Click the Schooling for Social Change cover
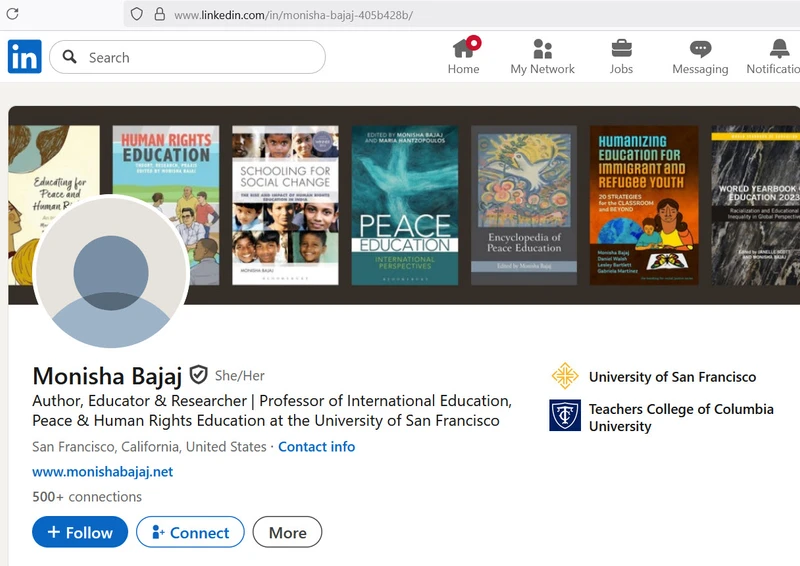800x566 pixels. (285, 205)
